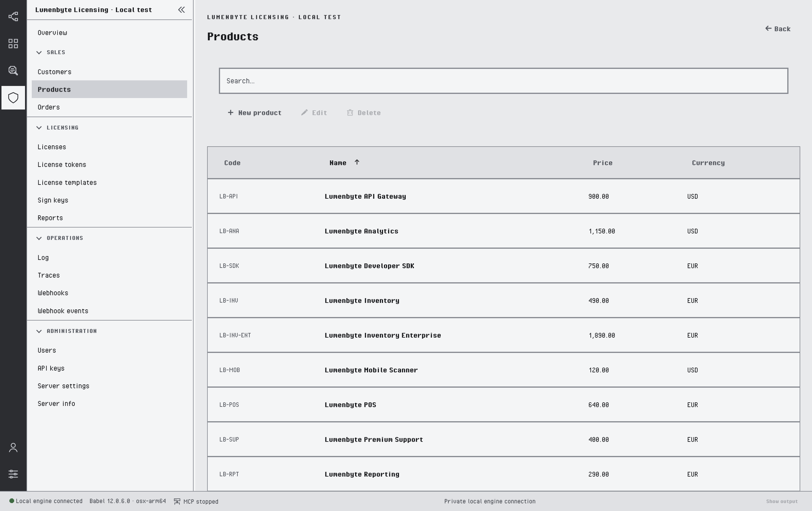Select the Lumenbyte POS row

(x=503, y=405)
